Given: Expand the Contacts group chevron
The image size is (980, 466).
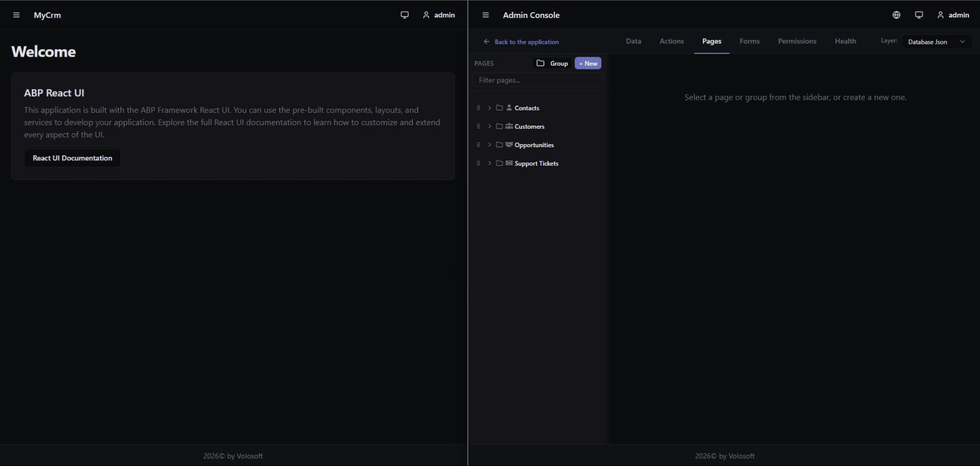Looking at the screenshot, I should tap(489, 108).
